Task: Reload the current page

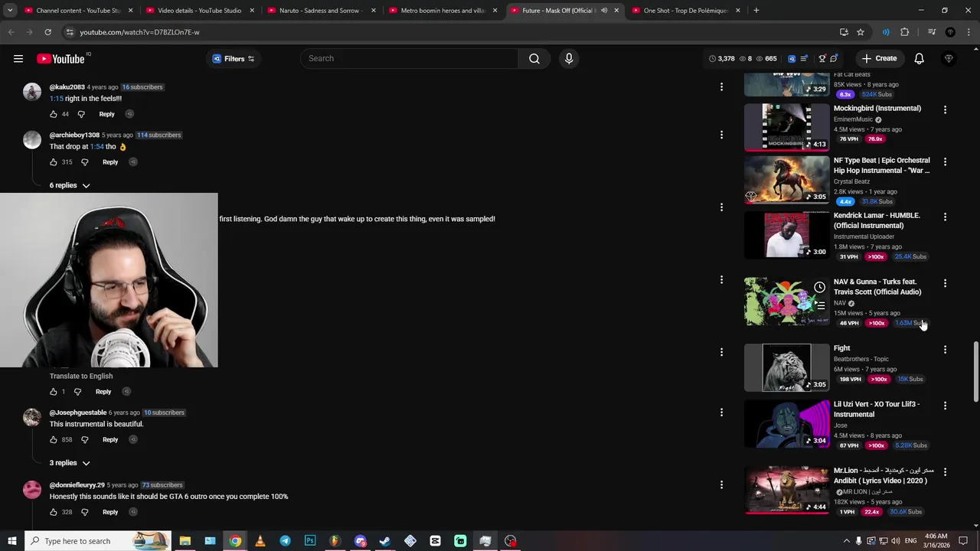Action: (x=47, y=32)
